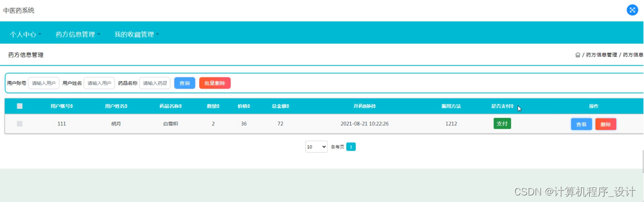Image resolution: width=644 pixels, height=202 pixels.
Task: Sort by 药品名称 column arrow
Action: [x=181, y=106]
